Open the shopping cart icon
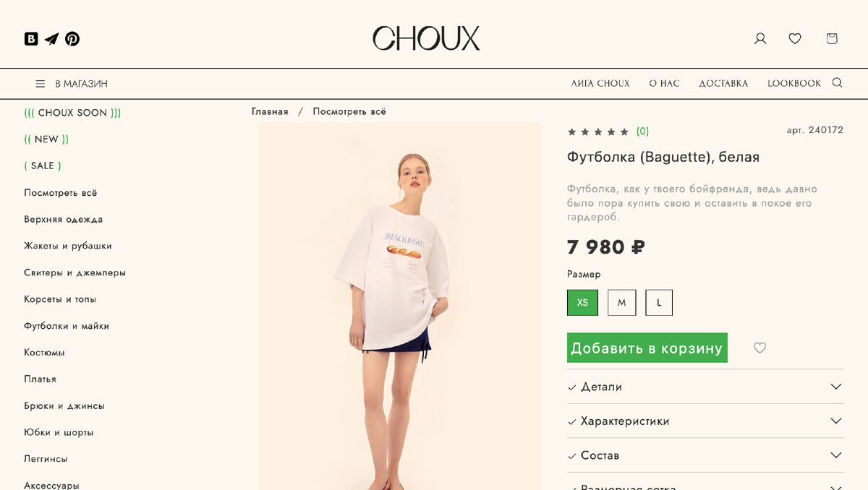Viewport: 868px width, 490px height. 832,38
